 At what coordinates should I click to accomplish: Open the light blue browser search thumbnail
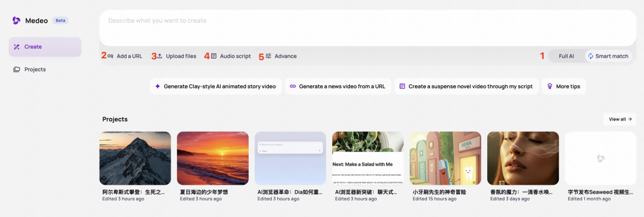point(290,158)
